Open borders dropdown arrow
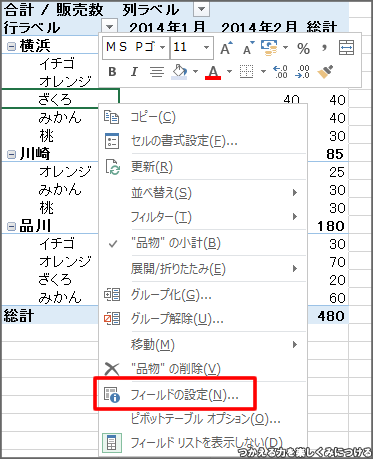373x459 pixels. click(x=263, y=71)
